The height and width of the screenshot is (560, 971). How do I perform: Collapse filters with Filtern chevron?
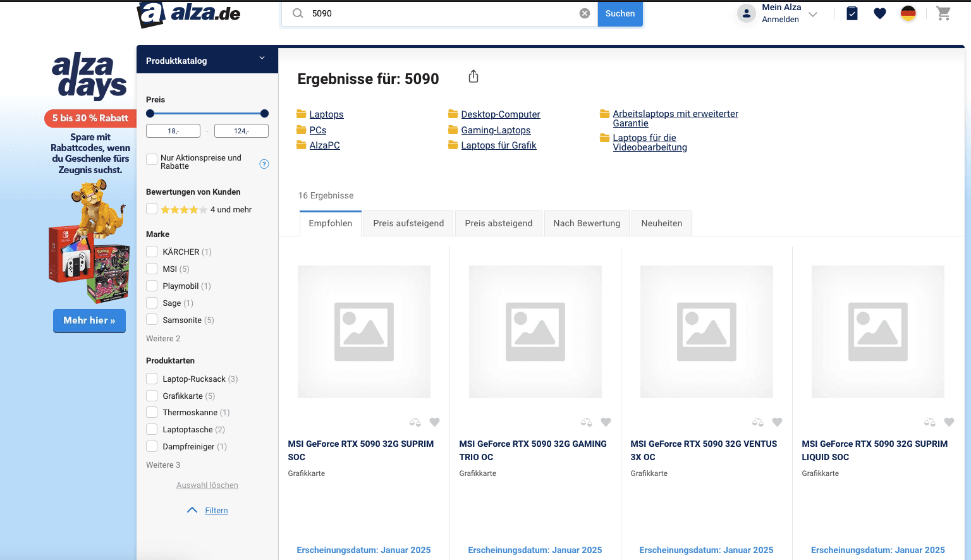pyautogui.click(x=192, y=510)
